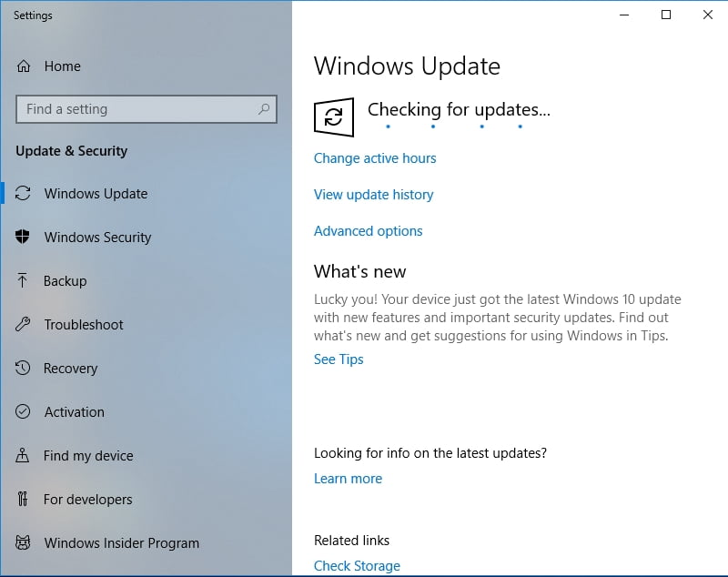Click the Find my device person icon
The height and width of the screenshot is (577, 728).
[x=22, y=455]
